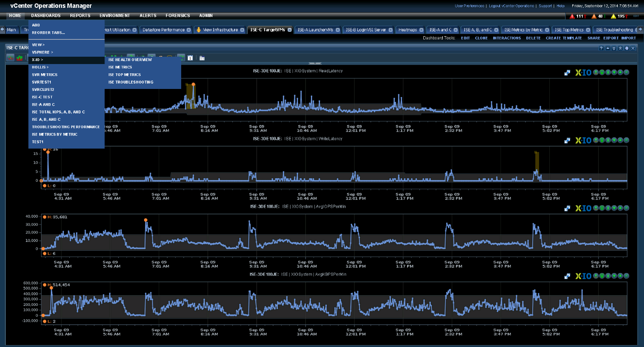The height and width of the screenshot is (347, 644).
Task: Move the WriteLatency chart up
Action: (620, 140)
